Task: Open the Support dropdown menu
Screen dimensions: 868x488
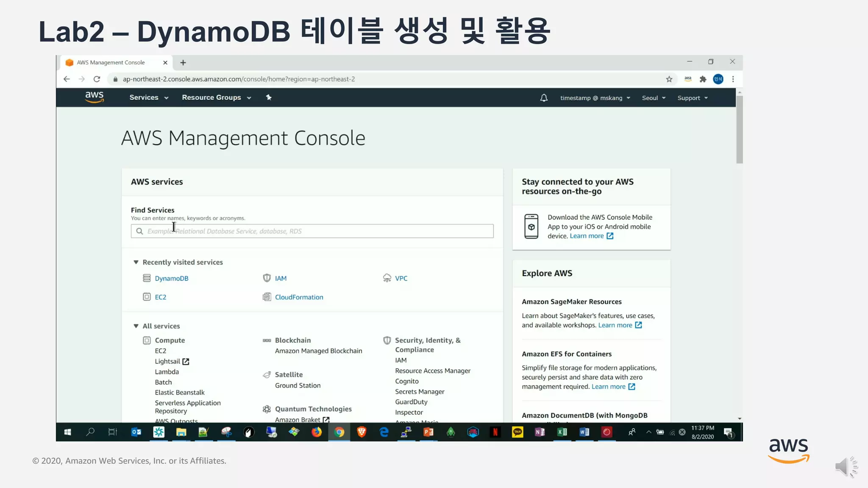Action: 693,98
